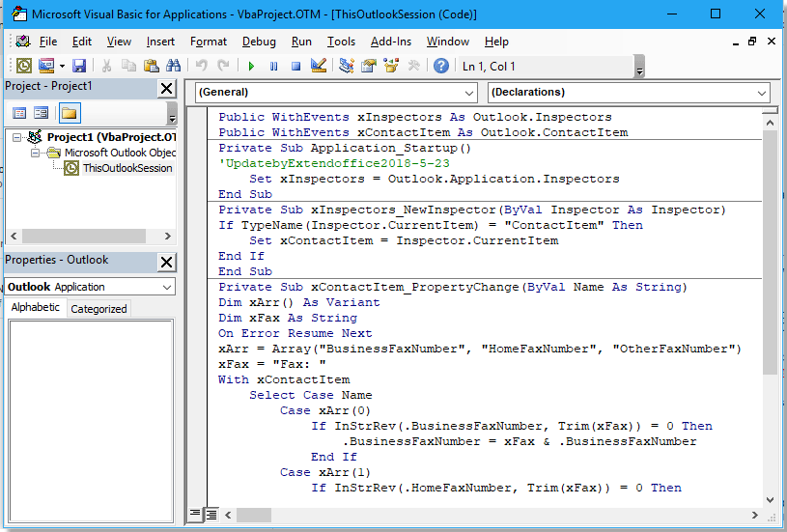Open the Edit menu
This screenshot has width=787, height=532.
[82, 42]
